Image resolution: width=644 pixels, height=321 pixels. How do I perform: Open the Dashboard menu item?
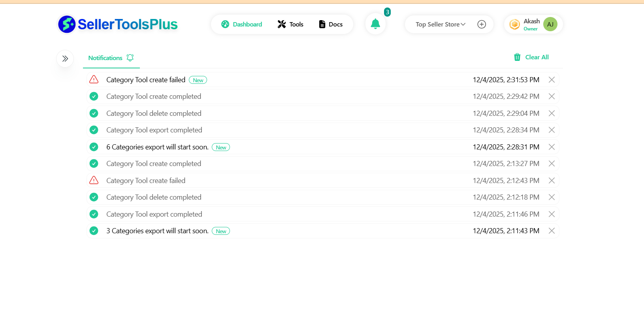(x=241, y=24)
